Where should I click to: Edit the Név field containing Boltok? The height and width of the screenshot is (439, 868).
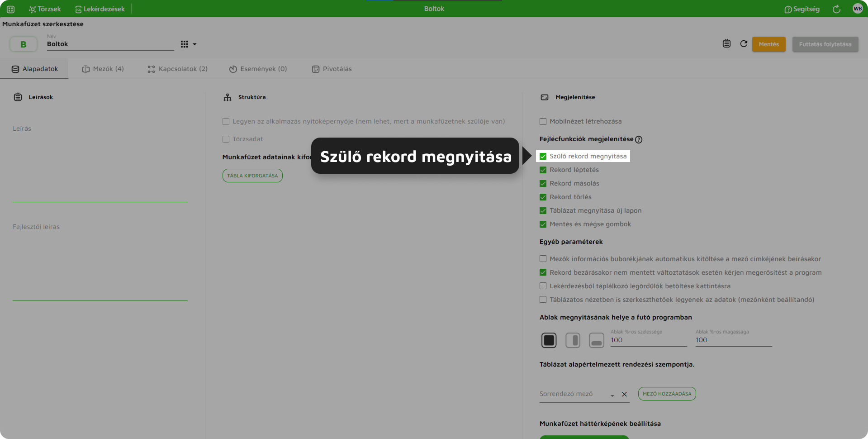coord(110,44)
